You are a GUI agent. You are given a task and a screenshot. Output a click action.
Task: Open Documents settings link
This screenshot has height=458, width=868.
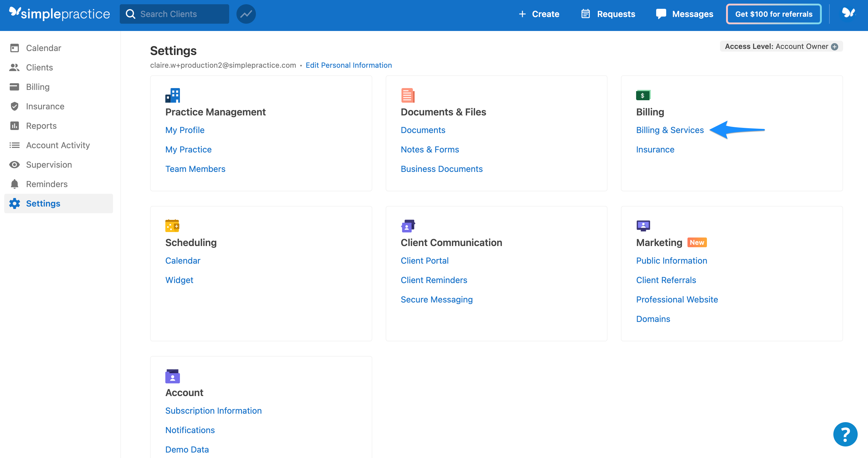tap(423, 130)
